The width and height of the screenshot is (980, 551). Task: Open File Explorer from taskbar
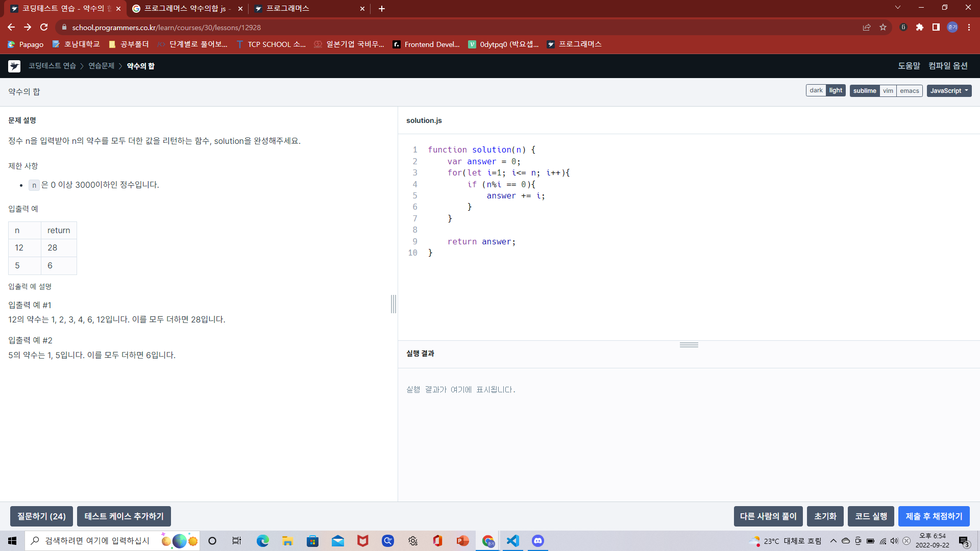tap(287, 541)
